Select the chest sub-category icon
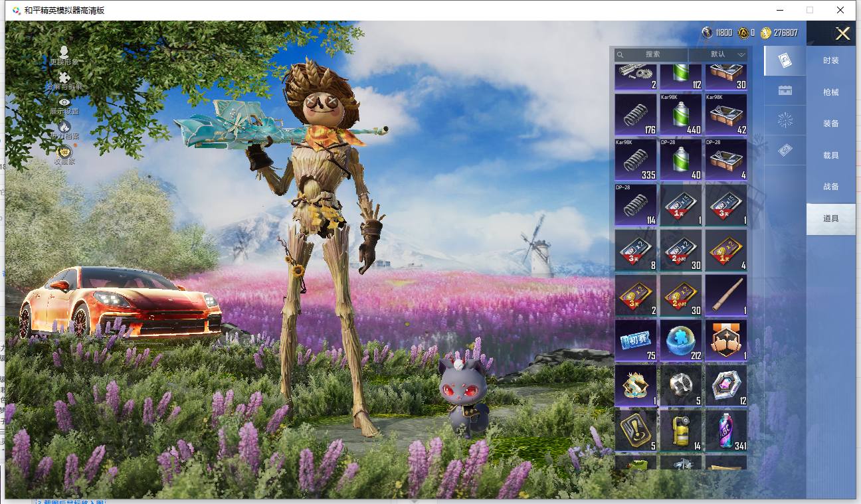This screenshot has height=504, width=861. 785,90
